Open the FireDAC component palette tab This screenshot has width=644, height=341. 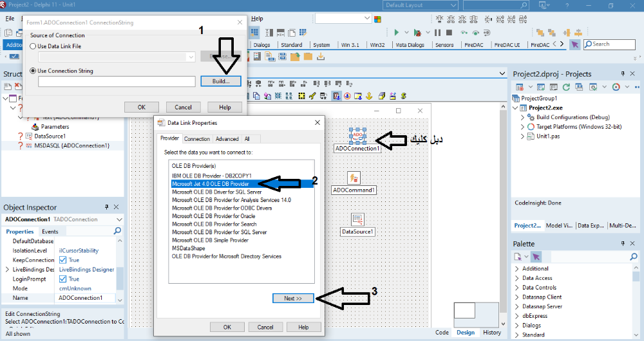tap(473, 45)
